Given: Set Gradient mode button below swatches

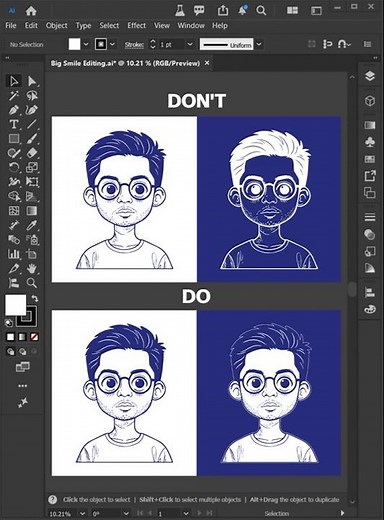Looking at the screenshot, I should point(22,337).
